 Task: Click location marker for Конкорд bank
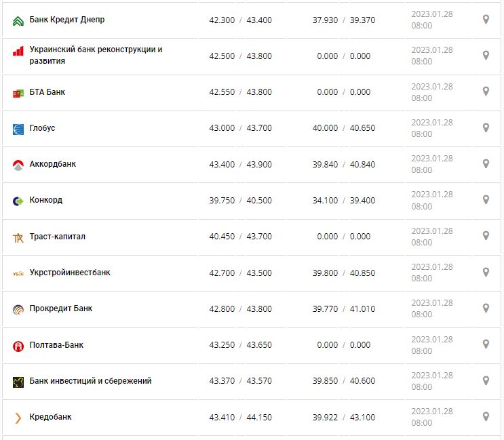(x=486, y=200)
